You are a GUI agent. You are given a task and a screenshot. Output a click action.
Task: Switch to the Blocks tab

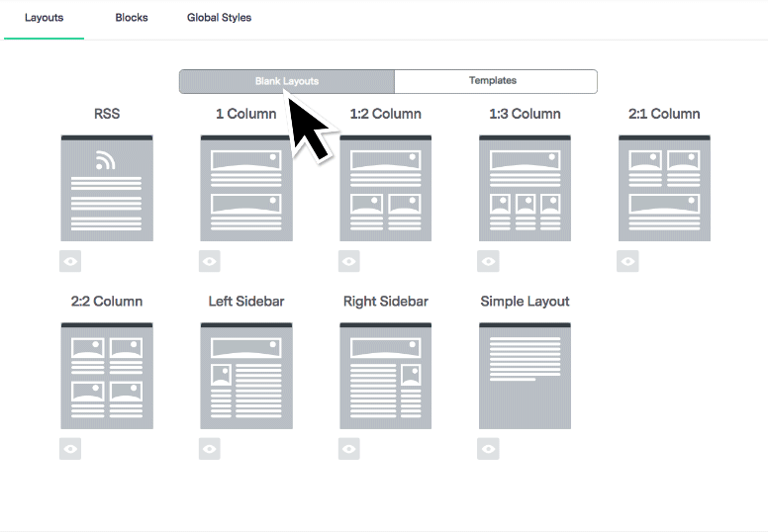click(x=132, y=18)
